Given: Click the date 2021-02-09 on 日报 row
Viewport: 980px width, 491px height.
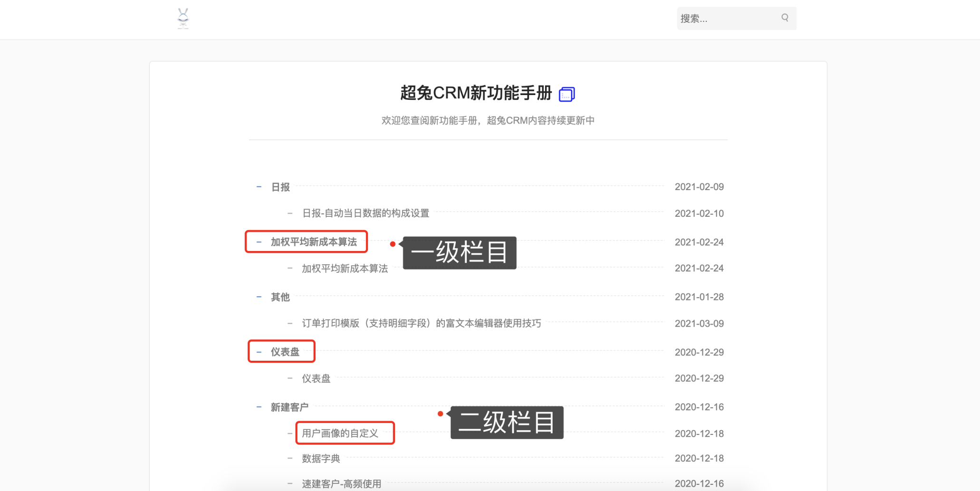Looking at the screenshot, I should pyautogui.click(x=699, y=187).
